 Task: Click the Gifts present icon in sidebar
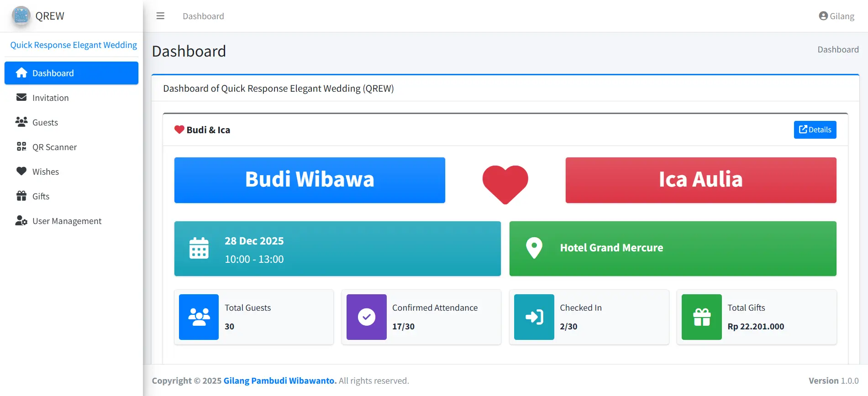point(21,196)
